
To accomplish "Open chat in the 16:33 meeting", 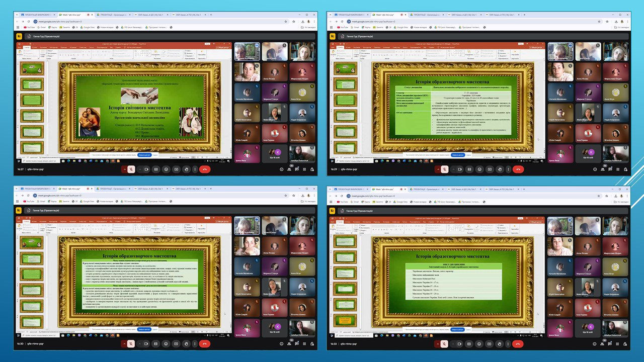I will tap(610, 344).
